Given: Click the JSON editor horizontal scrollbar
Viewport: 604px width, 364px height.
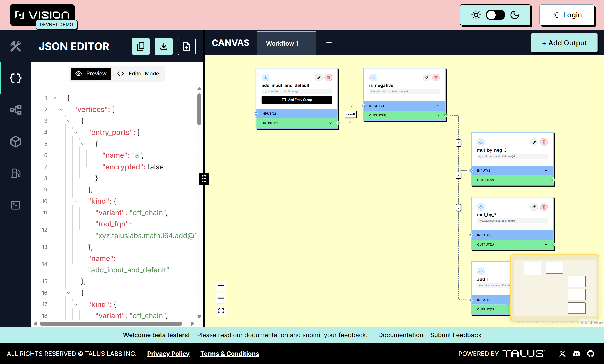Looking at the screenshot, I should click(x=111, y=323).
